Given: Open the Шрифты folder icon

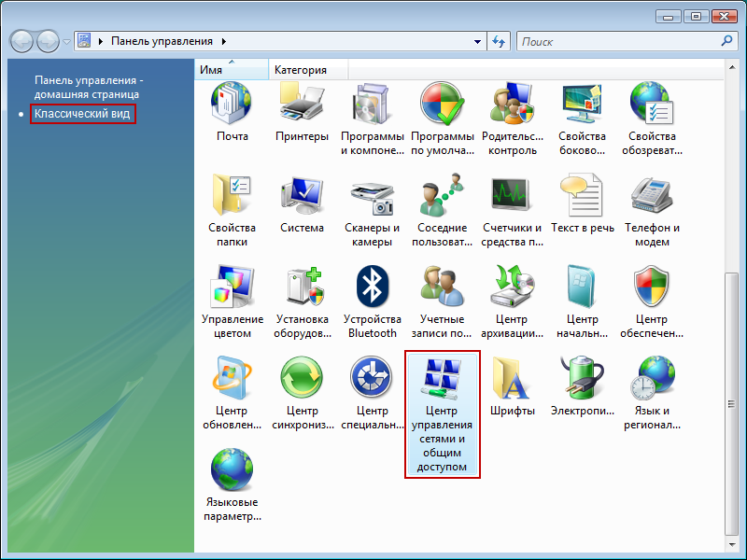Looking at the screenshot, I should point(512,379).
